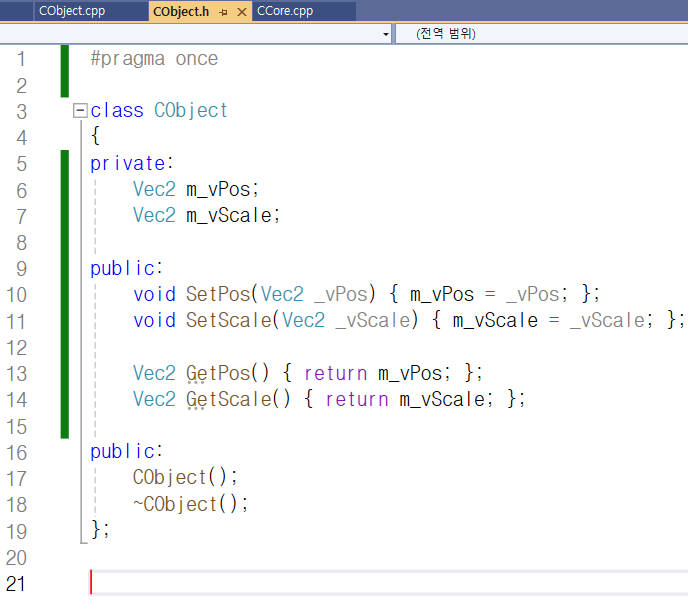Click the m_vScale; member declaration on line 7
688x604 pixels.
[233, 215]
